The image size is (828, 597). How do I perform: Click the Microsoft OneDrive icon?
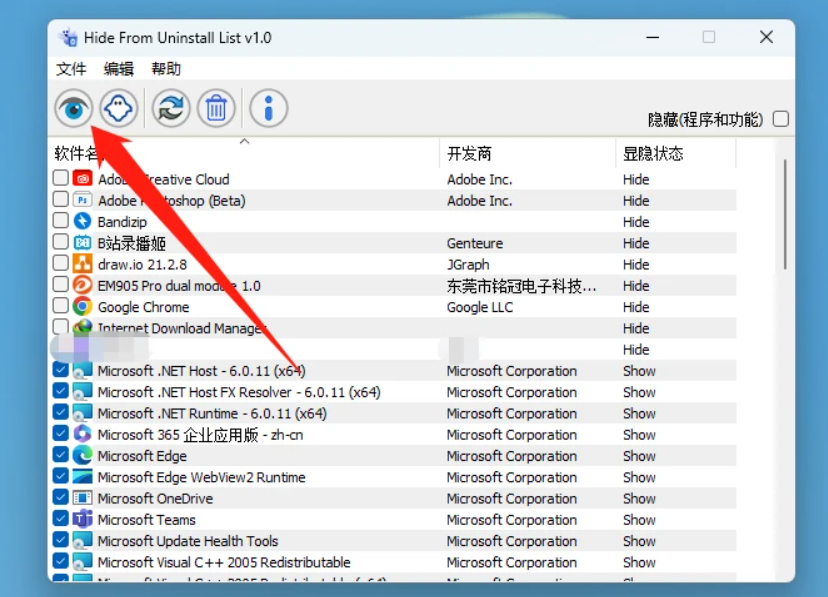click(x=82, y=498)
